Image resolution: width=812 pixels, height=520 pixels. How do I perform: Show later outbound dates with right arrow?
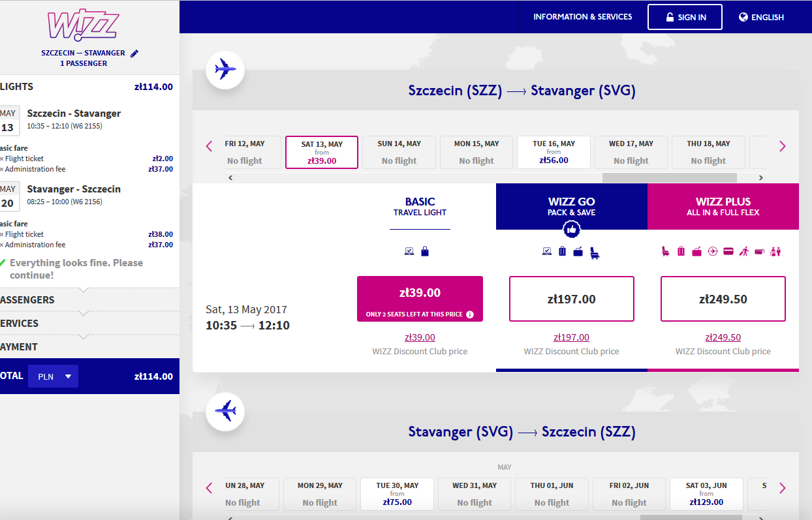tap(783, 146)
